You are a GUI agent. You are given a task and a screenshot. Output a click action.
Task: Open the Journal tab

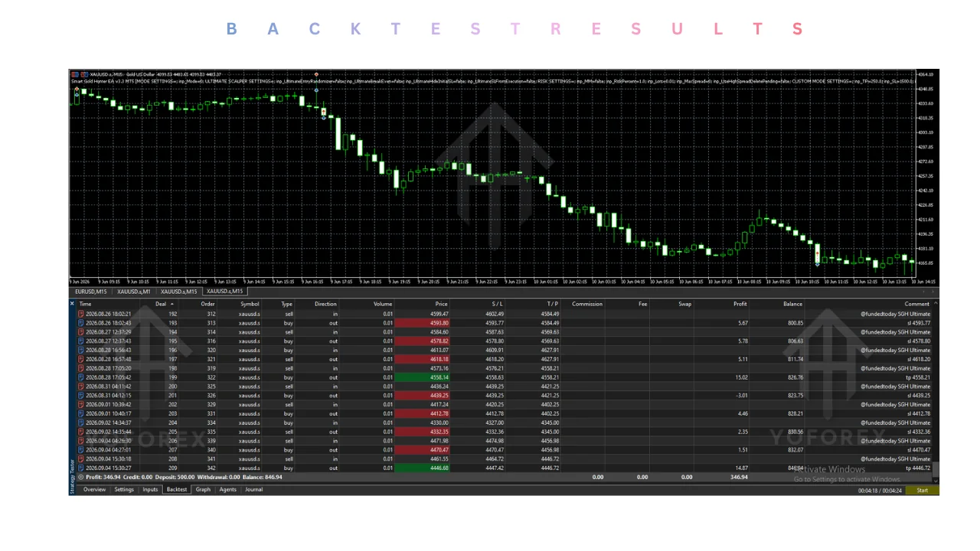tap(253, 490)
